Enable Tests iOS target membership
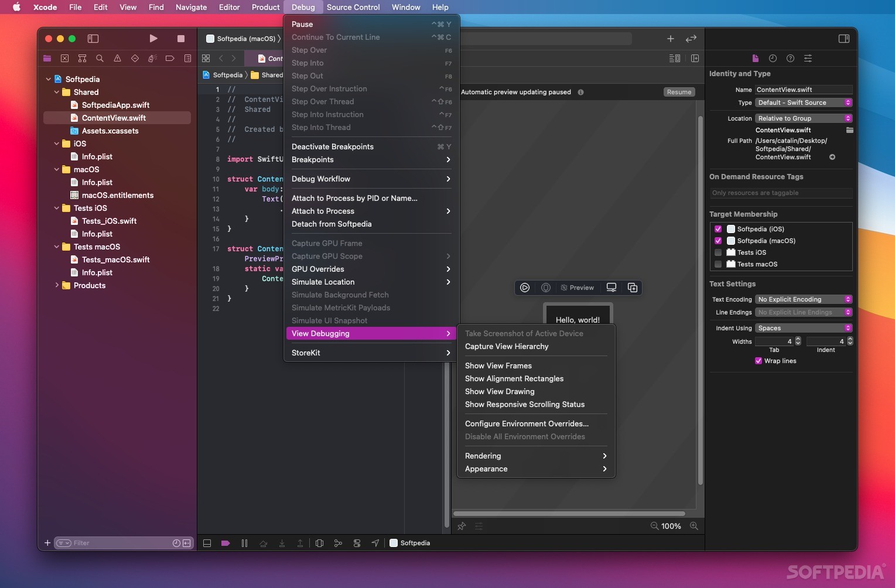The image size is (895, 588). 718,252
